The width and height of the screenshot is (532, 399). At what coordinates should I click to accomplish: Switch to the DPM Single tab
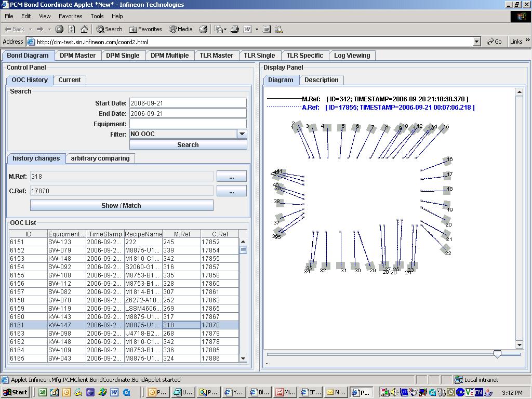(123, 56)
